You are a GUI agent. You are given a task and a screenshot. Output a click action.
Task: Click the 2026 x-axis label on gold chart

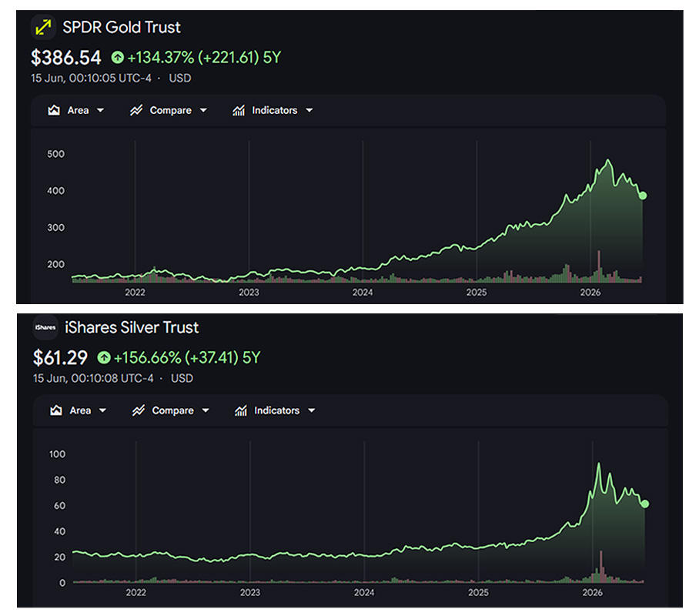pyautogui.click(x=590, y=292)
